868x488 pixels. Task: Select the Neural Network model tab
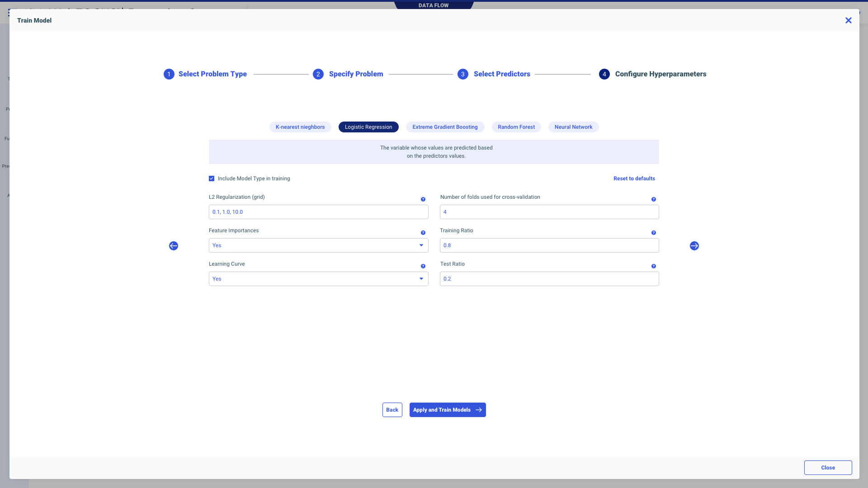pyautogui.click(x=573, y=127)
